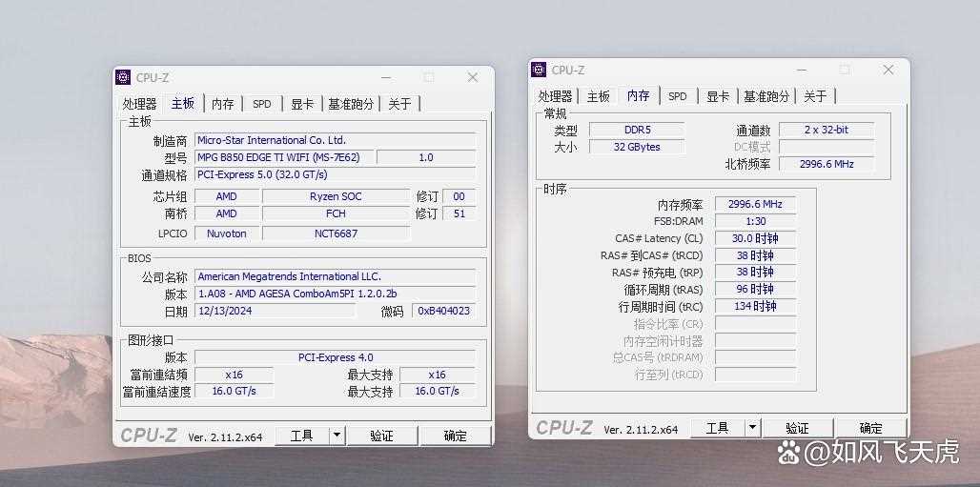Click the BIOS date 12/13/2024 field
This screenshot has width=980, height=487.
point(275,311)
